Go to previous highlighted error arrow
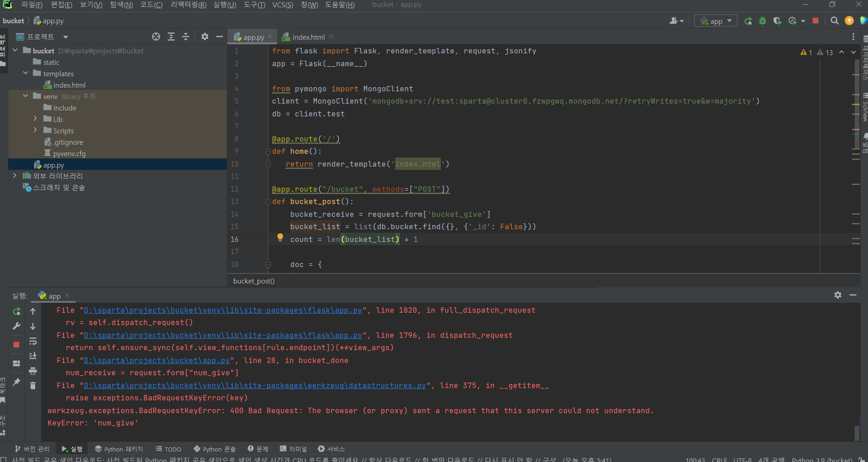Image resolution: width=868 pixels, height=462 pixels. click(842, 52)
